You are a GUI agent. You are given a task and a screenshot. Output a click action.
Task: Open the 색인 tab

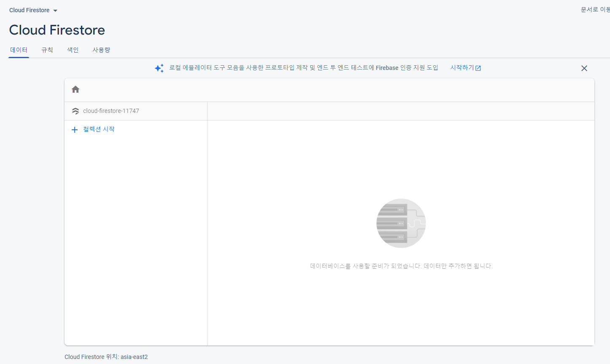73,50
